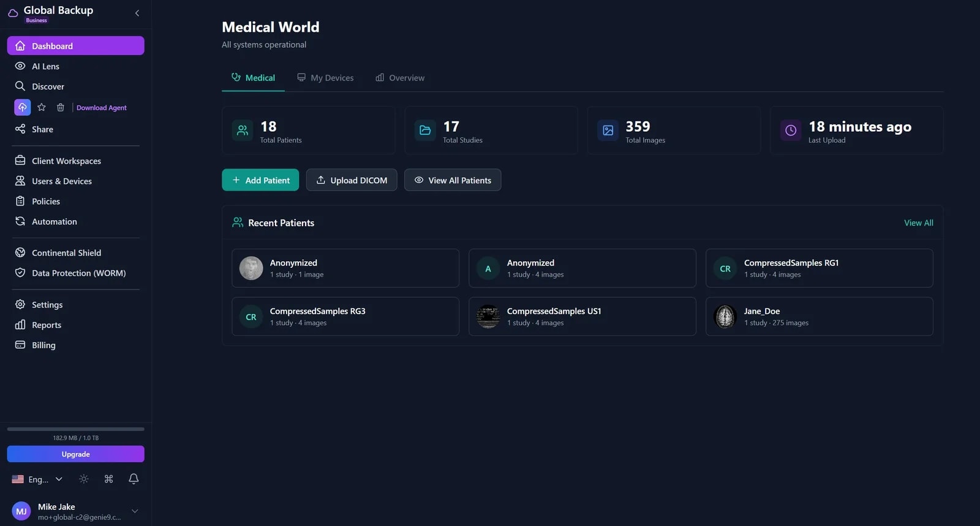
Task: Expand the Mike Jake account menu
Action: [135, 511]
